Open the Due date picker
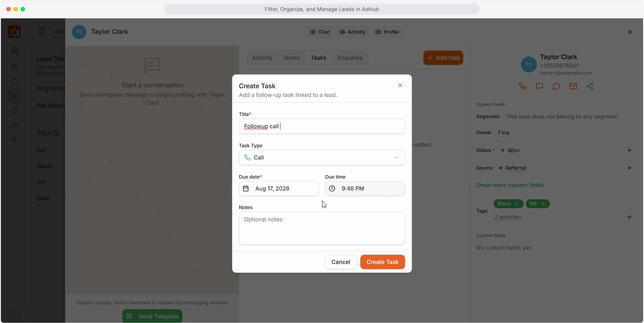The height and width of the screenshot is (323, 644). tap(279, 188)
